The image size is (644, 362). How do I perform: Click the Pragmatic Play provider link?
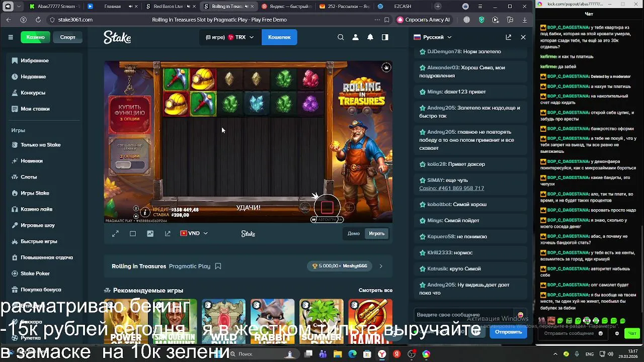(x=190, y=266)
